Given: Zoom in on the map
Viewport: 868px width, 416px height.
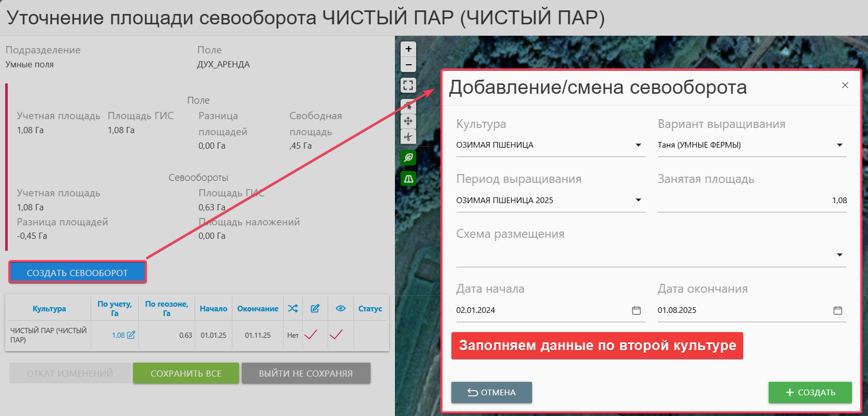Looking at the screenshot, I should tap(408, 49).
